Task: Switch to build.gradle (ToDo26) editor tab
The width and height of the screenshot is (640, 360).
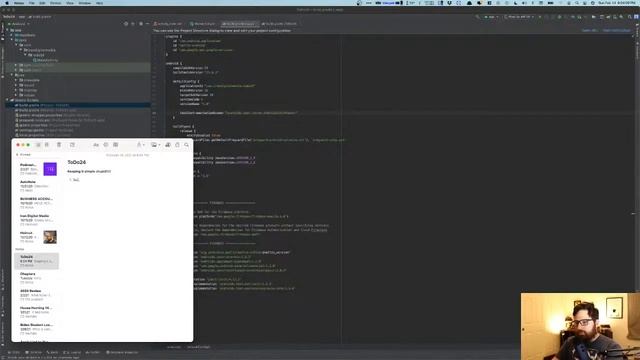Action: coord(280,24)
